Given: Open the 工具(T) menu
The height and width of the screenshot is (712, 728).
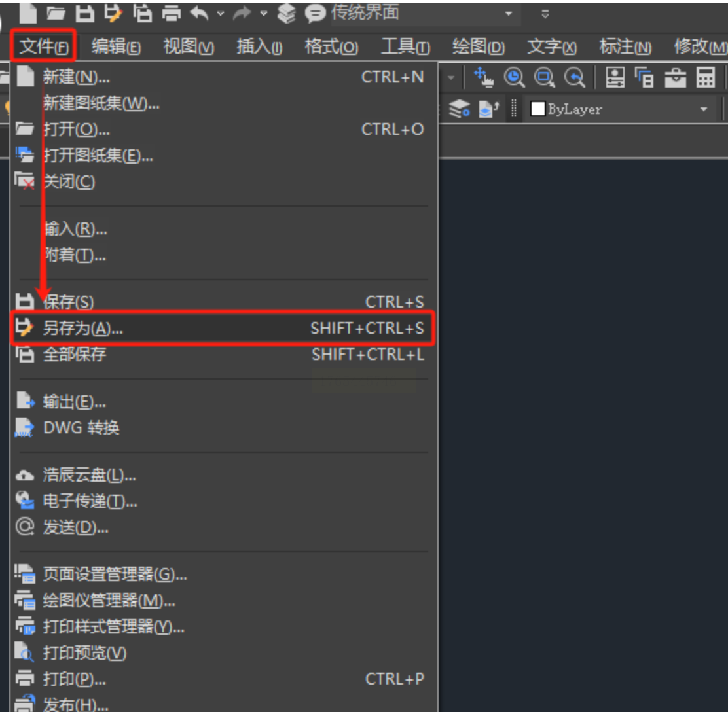Looking at the screenshot, I should 406,46.
